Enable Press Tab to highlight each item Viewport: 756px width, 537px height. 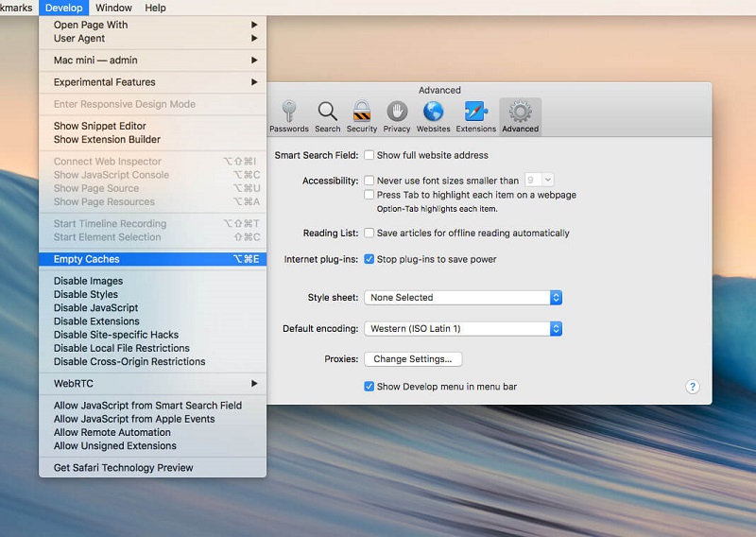pos(369,195)
